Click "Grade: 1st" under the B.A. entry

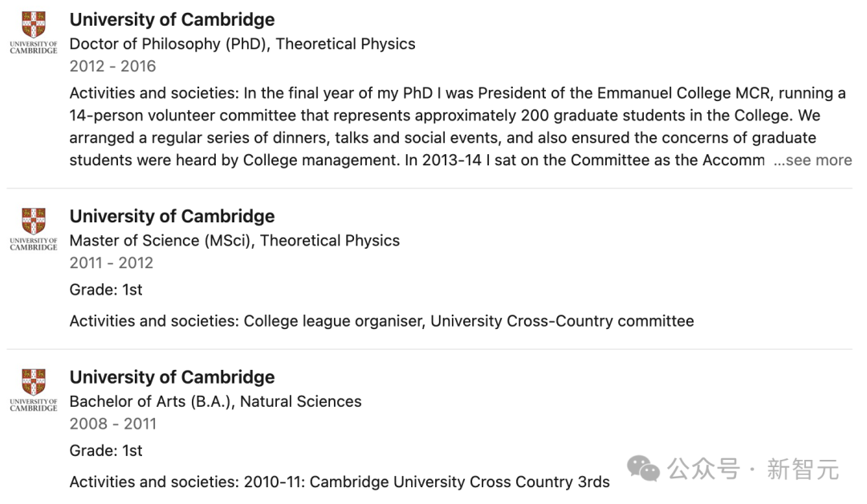106,450
